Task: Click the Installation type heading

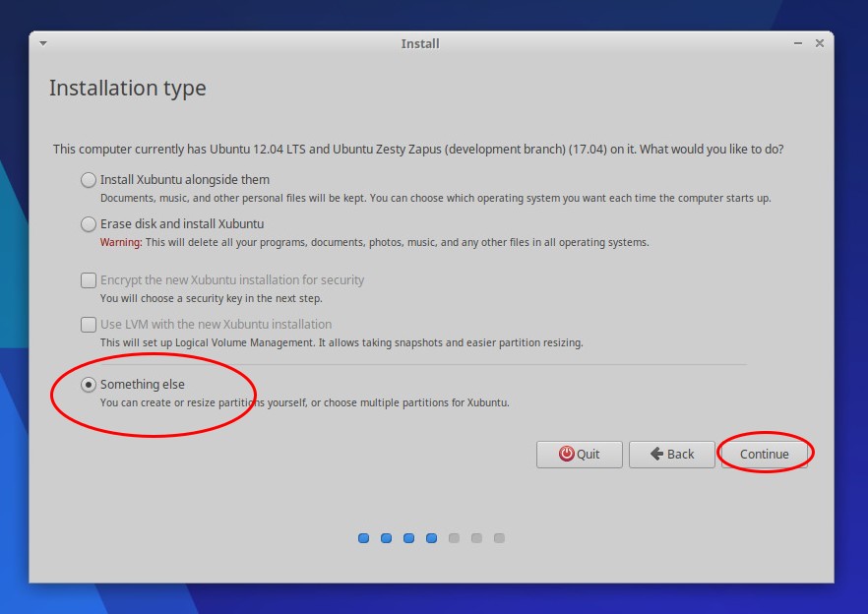Action: (127, 88)
